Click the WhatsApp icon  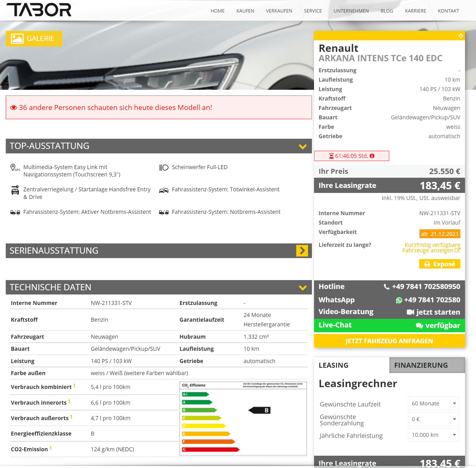click(x=399, y=300)
